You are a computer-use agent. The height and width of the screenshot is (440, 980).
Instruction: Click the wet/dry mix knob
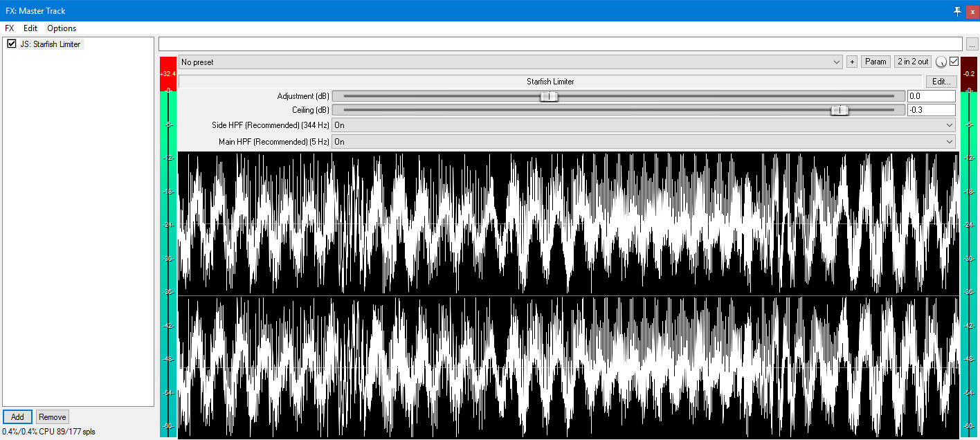click(941, 62)
